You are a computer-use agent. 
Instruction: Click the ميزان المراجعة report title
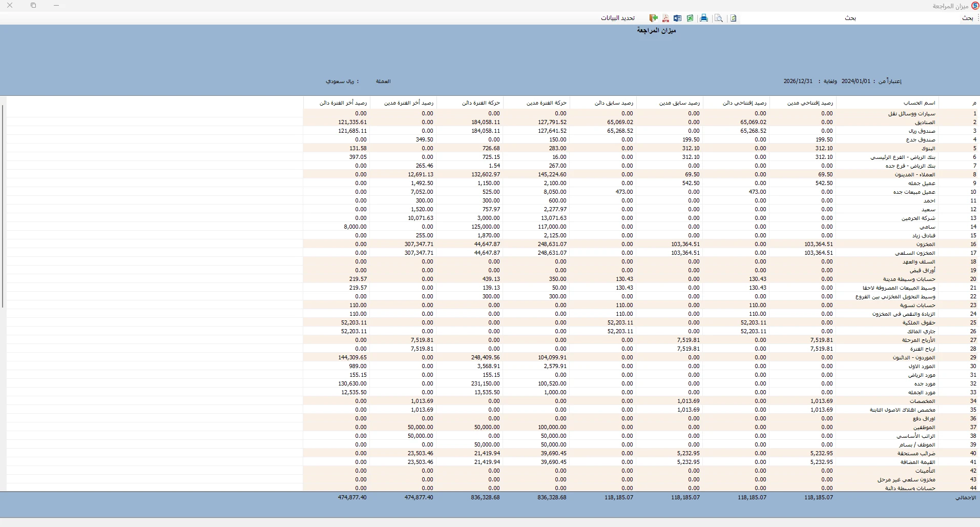656,31
